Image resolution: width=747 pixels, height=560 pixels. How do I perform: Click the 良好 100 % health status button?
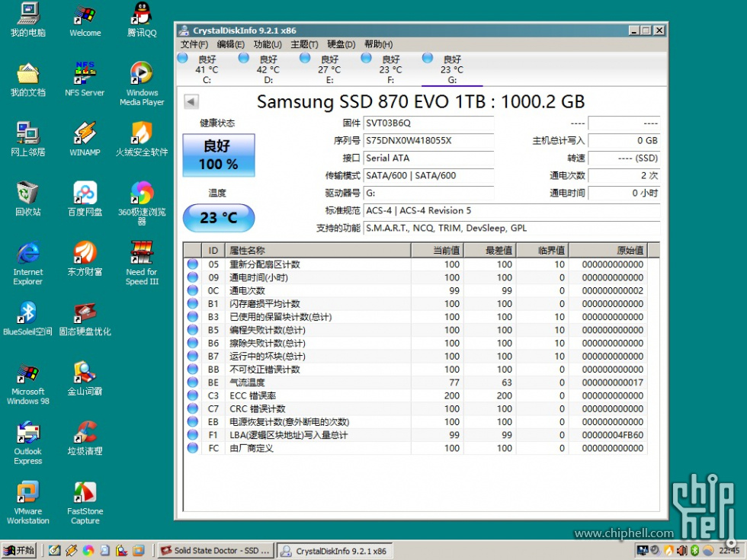(x=219, y=155)
